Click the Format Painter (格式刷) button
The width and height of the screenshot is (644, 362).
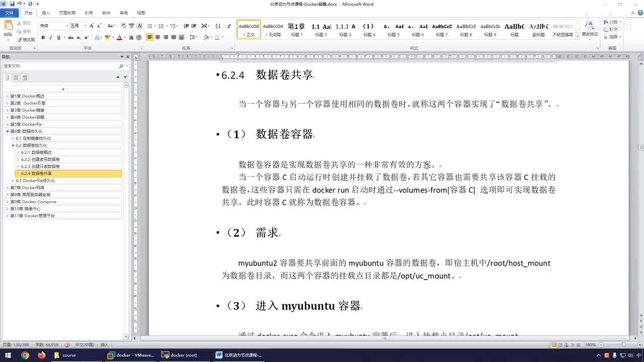pyautogui.click(x=26, y=39)
